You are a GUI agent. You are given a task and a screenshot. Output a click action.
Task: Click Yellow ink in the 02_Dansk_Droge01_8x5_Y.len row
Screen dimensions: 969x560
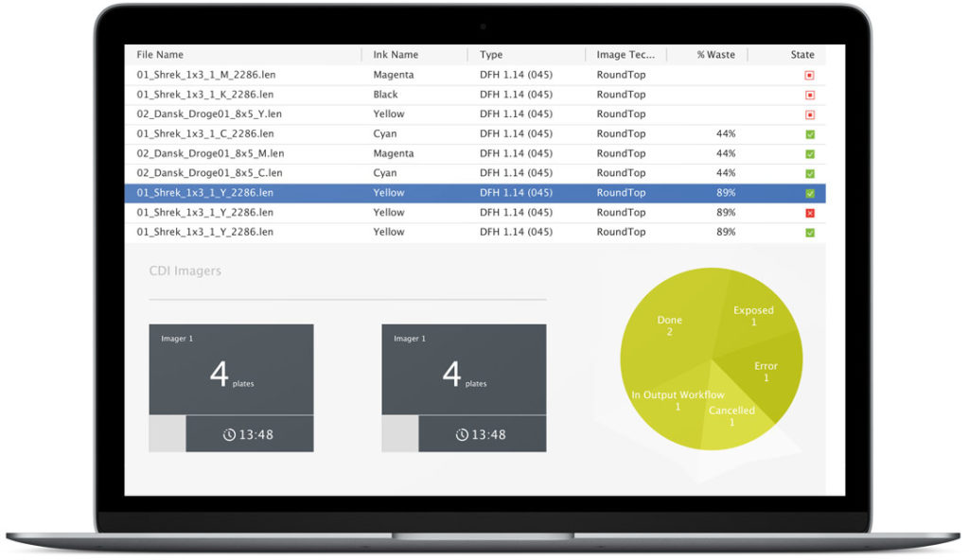tap(388, 114)
